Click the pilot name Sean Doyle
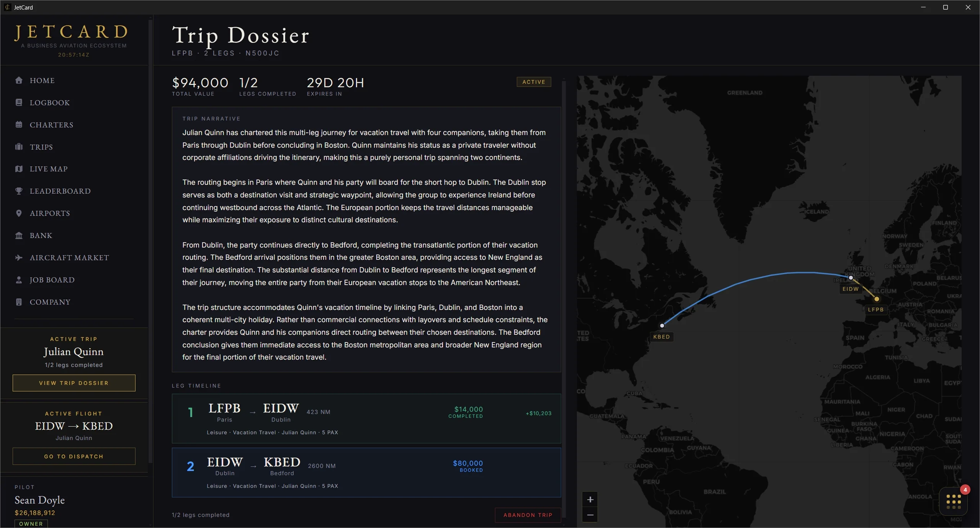The image size is (980, 528). coord(40,500)
